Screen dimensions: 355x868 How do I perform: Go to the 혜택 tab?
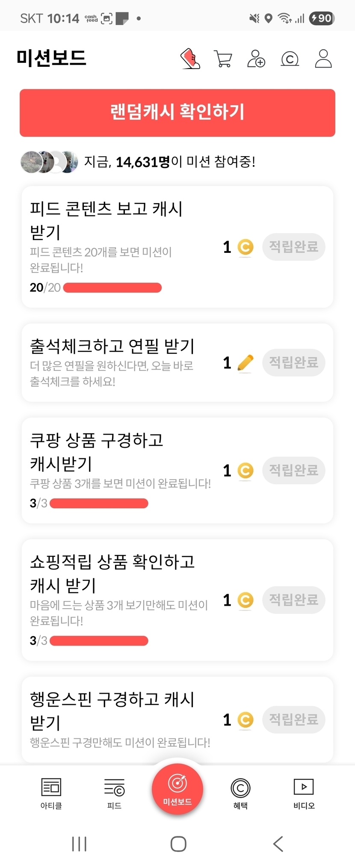(x=240, y=793)
